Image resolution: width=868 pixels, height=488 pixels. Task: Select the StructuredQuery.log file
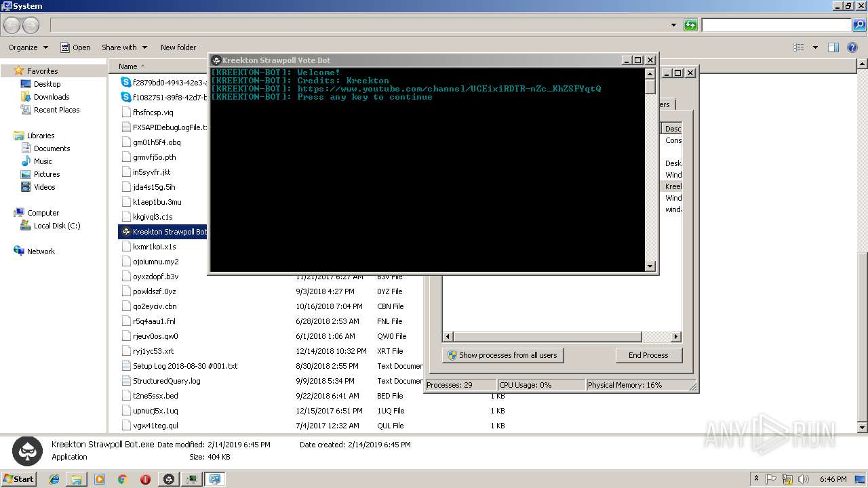(161, 381)
